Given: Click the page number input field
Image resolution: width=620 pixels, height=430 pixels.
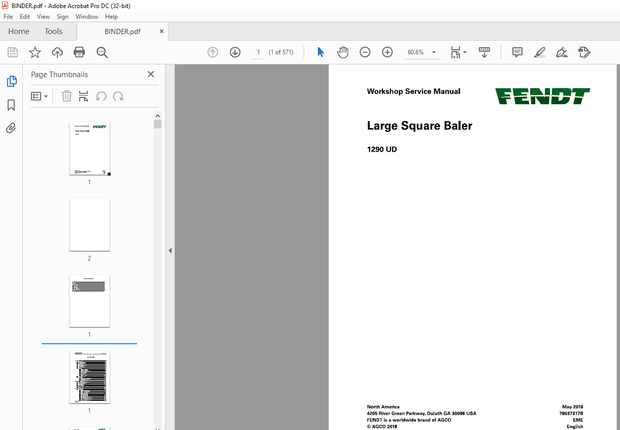Looking at the screenshot, I should click(x=258, y=52).
